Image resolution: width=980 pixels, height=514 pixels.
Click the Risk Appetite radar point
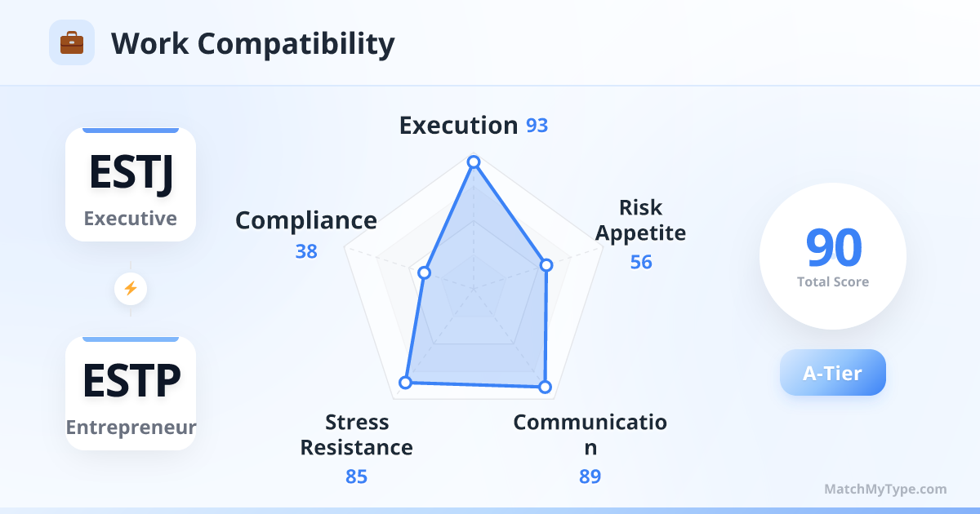[x=547, y=265]
